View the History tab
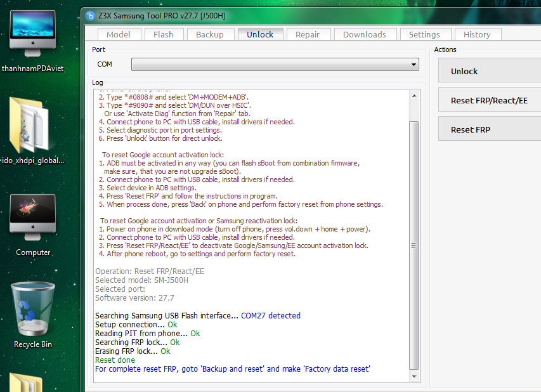Viewport: 541px width, 392px height. pos(477,34)
